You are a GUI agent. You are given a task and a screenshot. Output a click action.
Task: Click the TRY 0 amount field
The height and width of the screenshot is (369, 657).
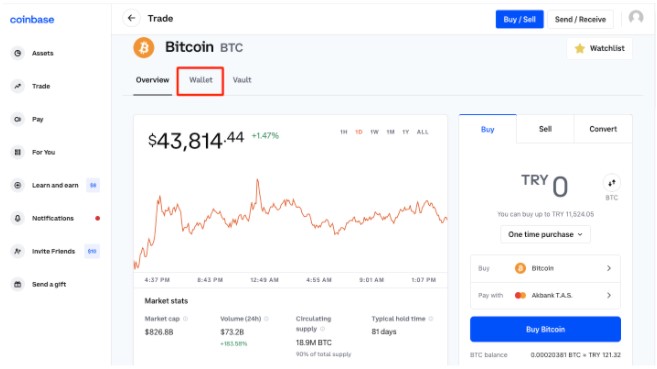[x=544, y=186]
